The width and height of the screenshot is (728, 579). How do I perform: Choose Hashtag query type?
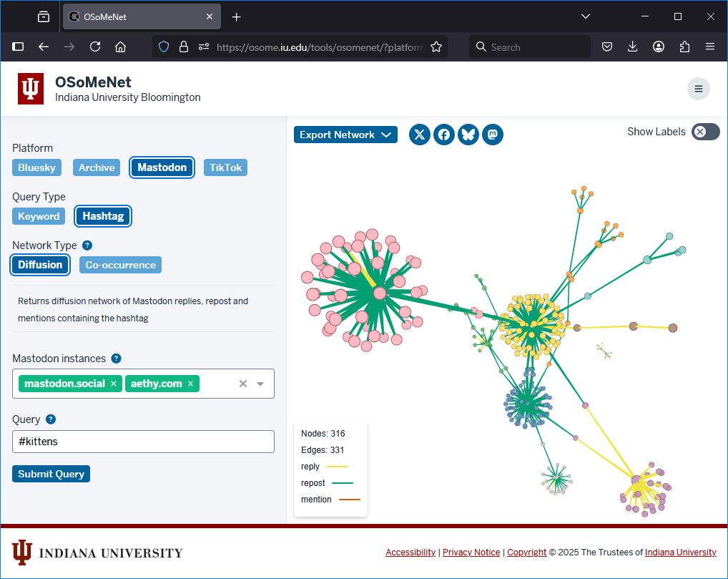click(x=103, y=216)
